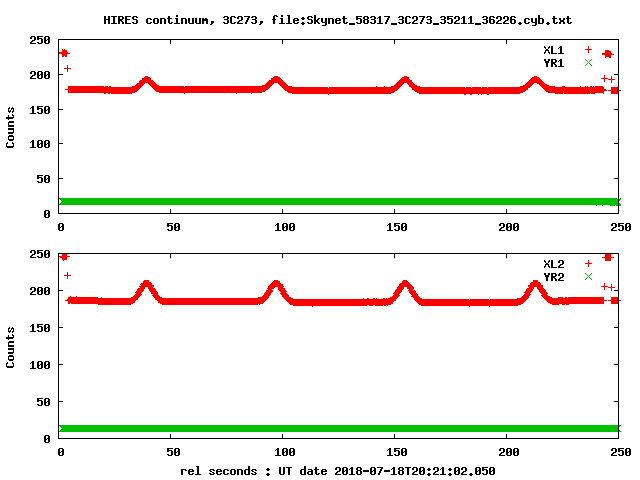Click the plot title naming file Skynet_58317_3C273
This screenshot has height=480, width=640.
338,20
